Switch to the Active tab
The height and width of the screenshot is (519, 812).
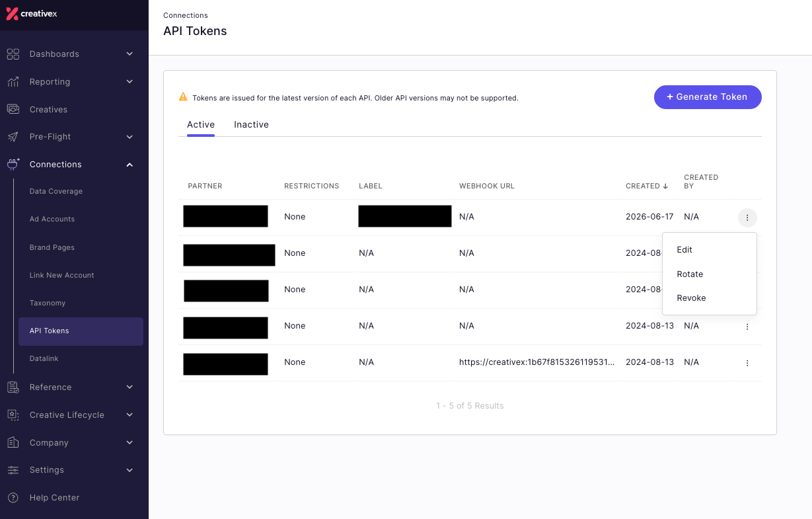point(201,124)
